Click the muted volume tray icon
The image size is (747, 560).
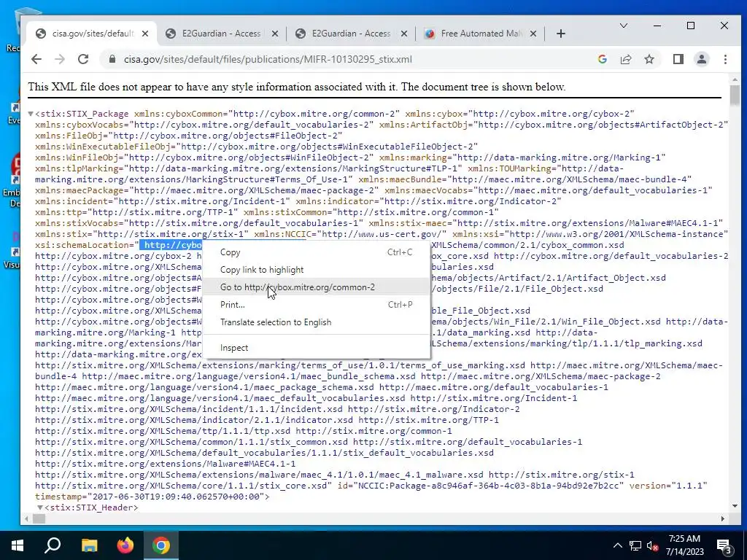pyautogui.click(x=652, y=545)
